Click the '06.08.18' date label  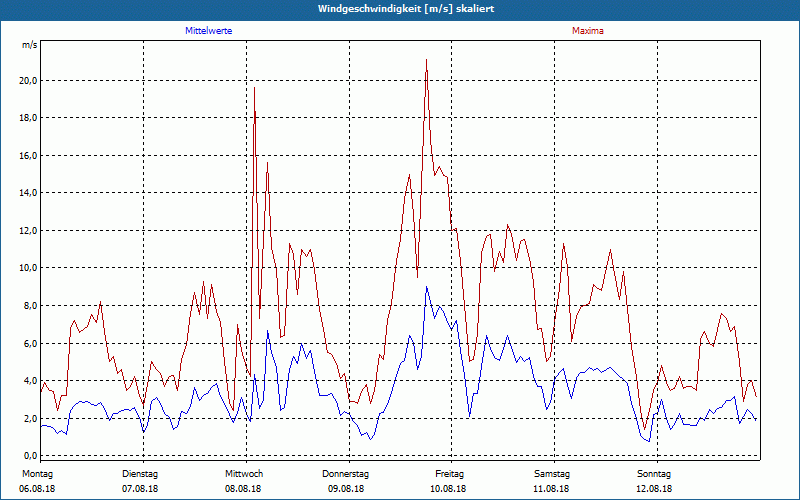pos(37,489)
